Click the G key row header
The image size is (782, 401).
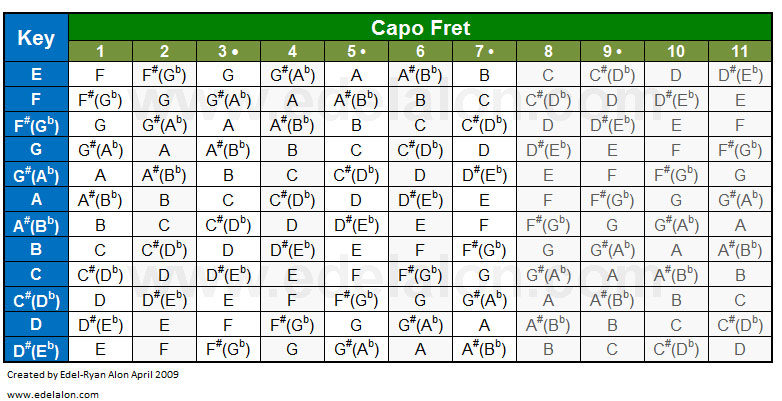pos(36,149)
